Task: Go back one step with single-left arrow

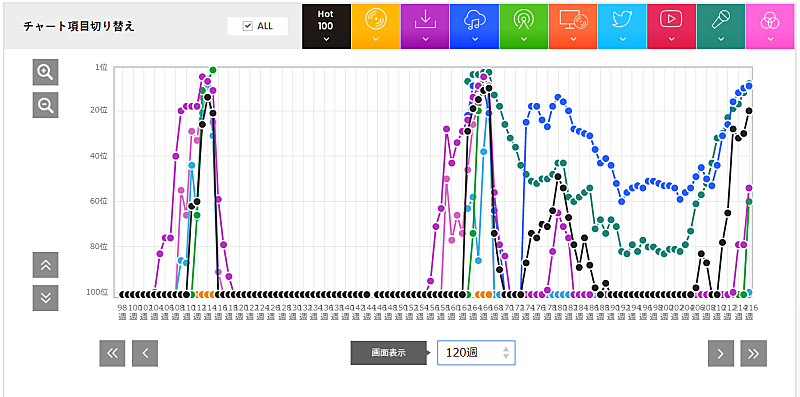Action: tap(145, 353)
